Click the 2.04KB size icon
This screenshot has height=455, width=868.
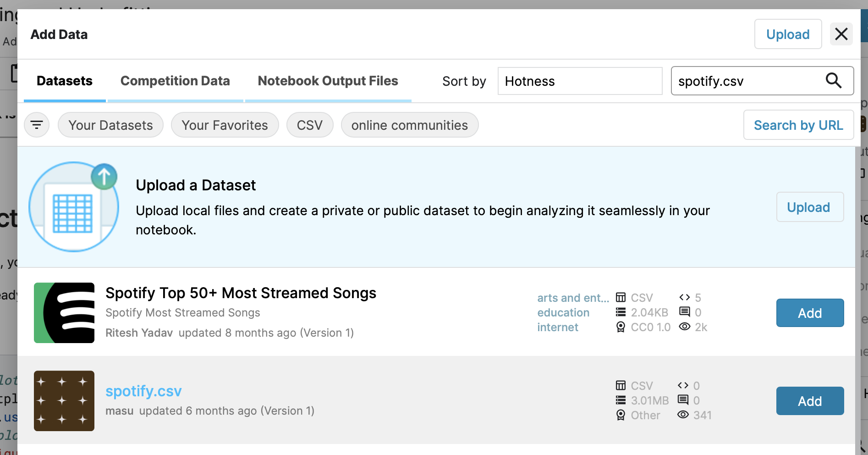621,312
